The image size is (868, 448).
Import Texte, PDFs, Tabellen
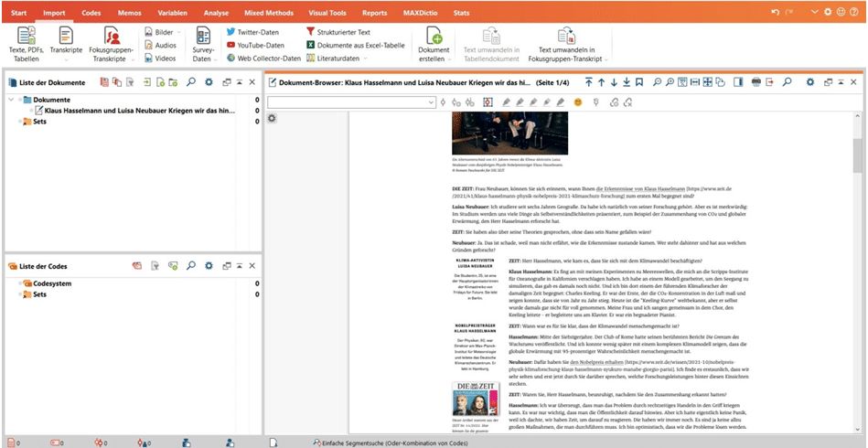tap(27, 44)
